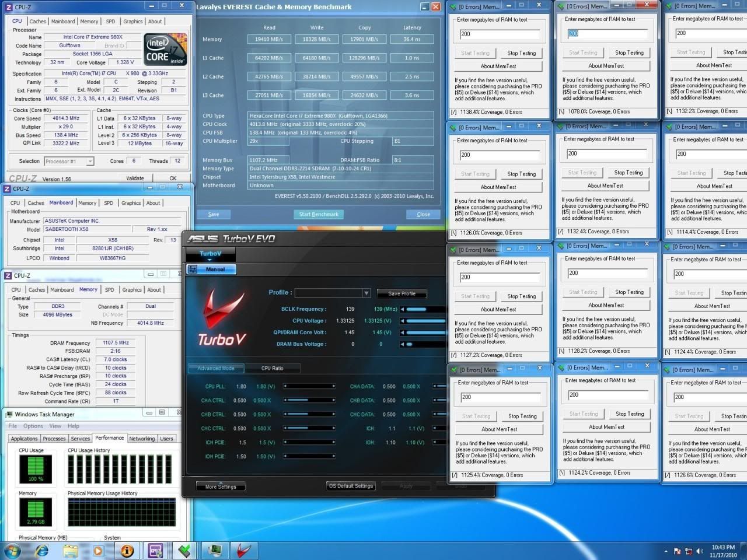Open the Windows Start orb

(x=12, y=550)
